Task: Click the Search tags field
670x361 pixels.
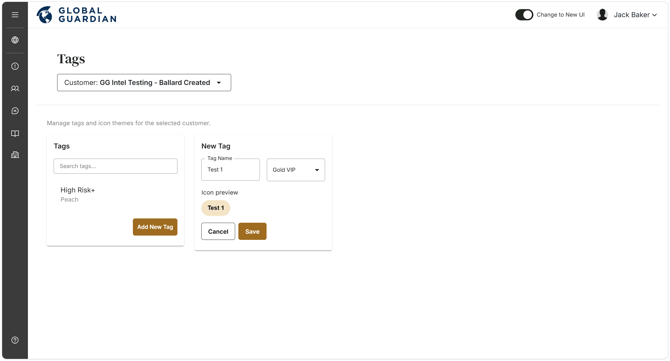Action: click(115, 166)
